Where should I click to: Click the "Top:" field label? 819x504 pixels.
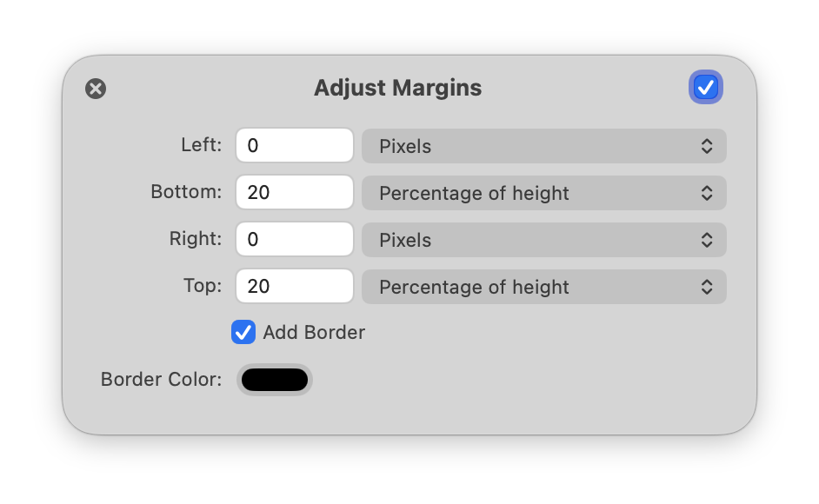point(203,286)
